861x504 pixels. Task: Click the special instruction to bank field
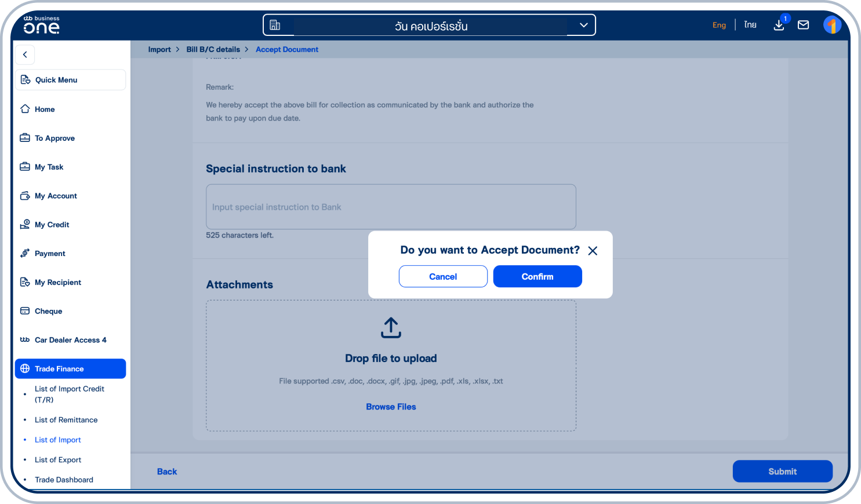pos(391,207)
